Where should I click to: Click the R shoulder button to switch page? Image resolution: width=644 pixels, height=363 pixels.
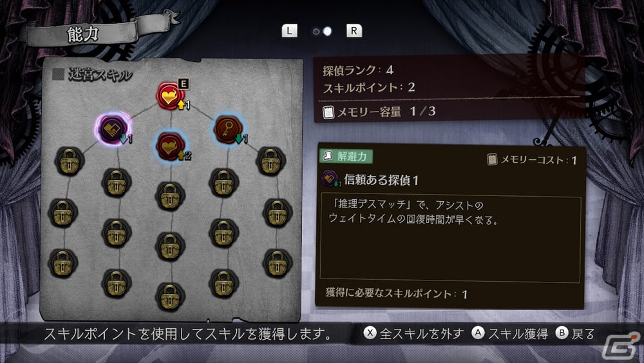354,31
